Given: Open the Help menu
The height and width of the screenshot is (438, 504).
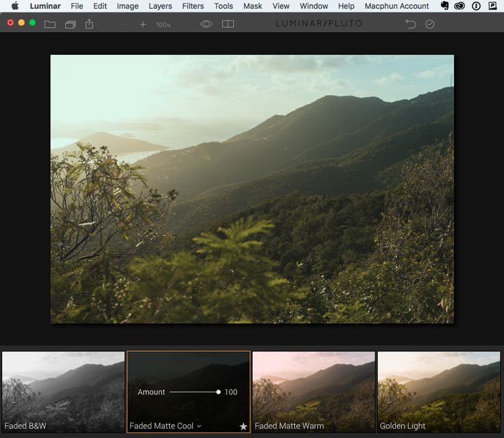Looking at the screenshot, I should tap(346, 5).
